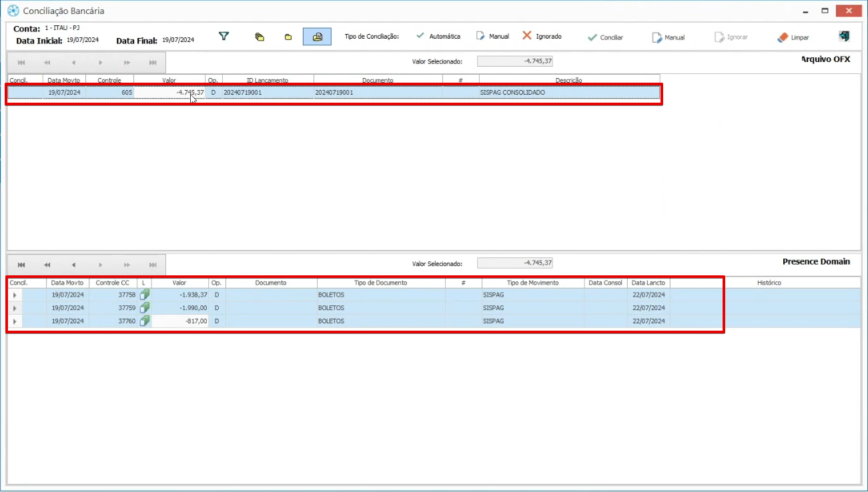Click the Conta value 1 - ITAU - PJ
The image size is (868, 492).
(62, 29)
